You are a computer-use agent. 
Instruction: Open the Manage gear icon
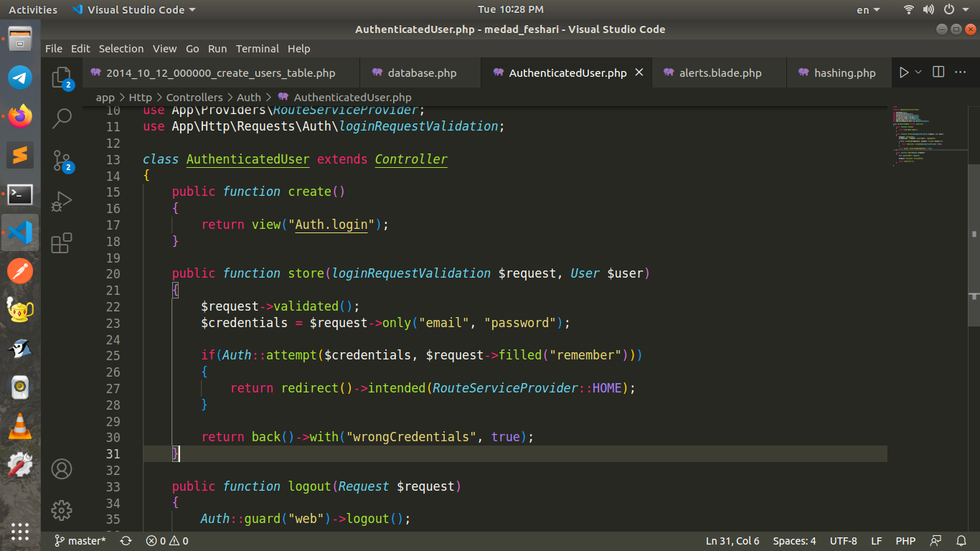coord(62,510)
